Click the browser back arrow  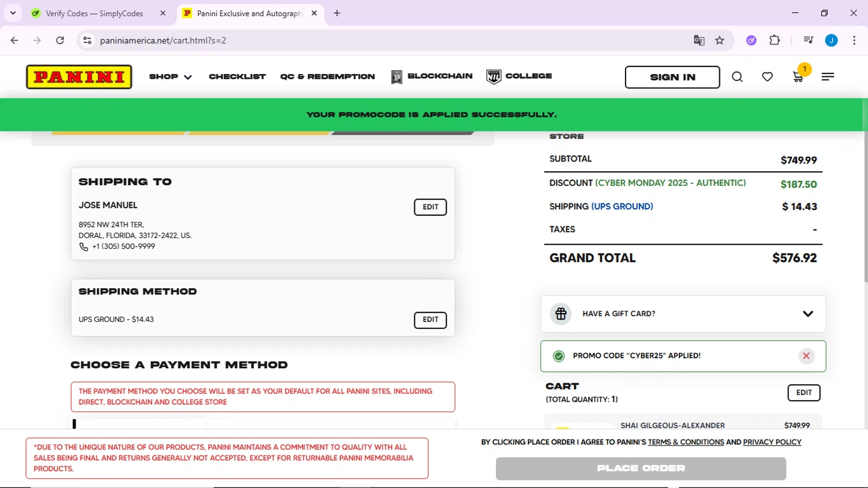coord(14,41)
